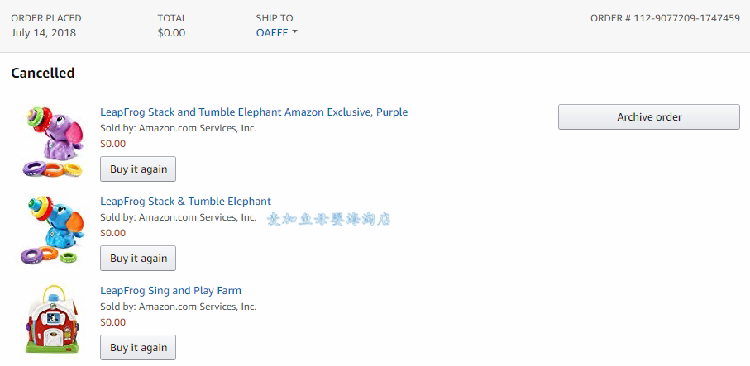
Task: Archive this cancelled order
Action: (x=649, y=117)
